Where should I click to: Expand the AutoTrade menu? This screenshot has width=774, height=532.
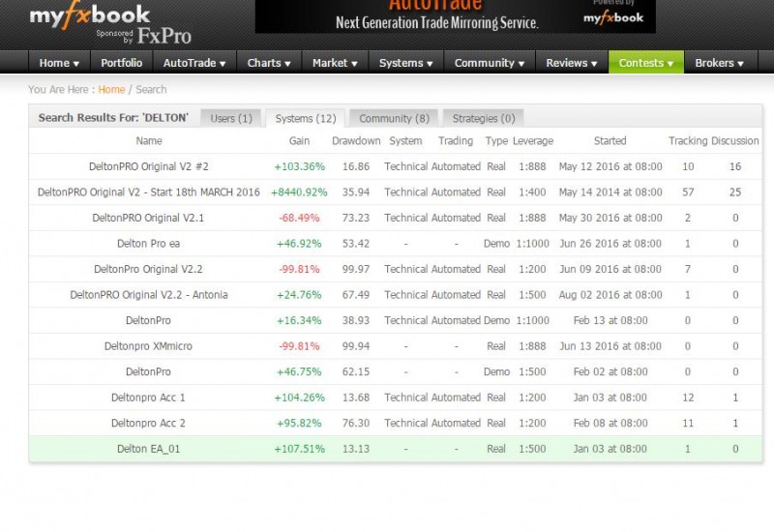pos(194,63)
